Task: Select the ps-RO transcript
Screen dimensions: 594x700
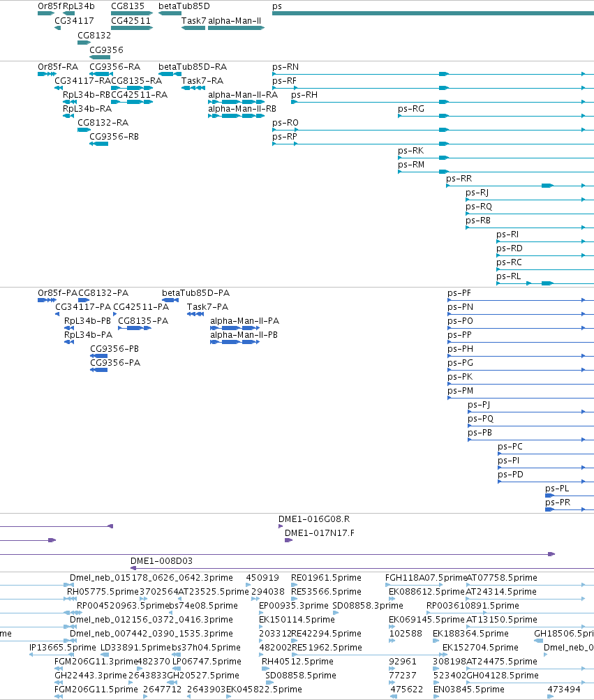Action: pyautogui.click(x=433, y=130)
